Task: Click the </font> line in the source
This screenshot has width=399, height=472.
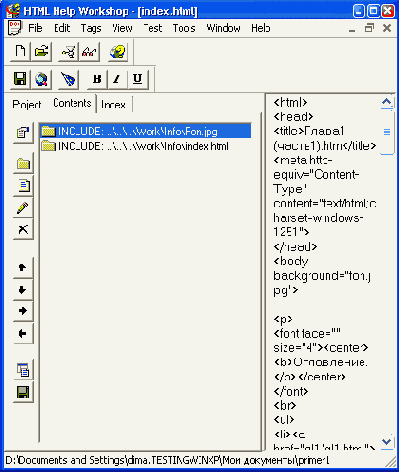Action: 291,391
